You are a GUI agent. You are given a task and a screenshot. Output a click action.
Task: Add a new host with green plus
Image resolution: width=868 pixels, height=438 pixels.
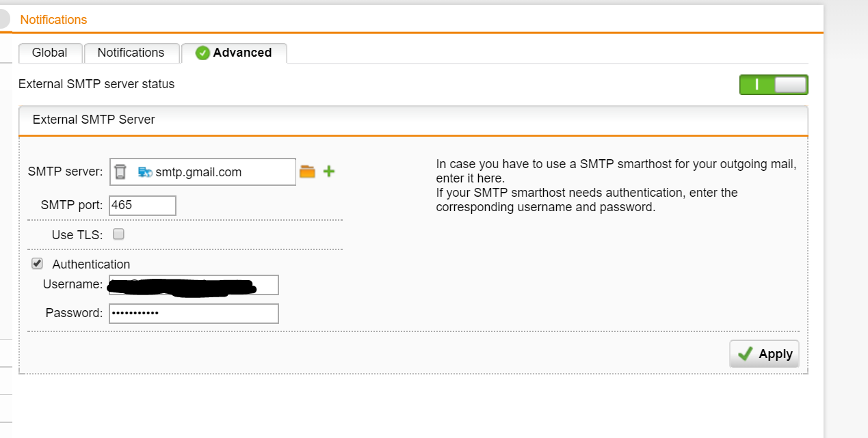click(328, 172)
